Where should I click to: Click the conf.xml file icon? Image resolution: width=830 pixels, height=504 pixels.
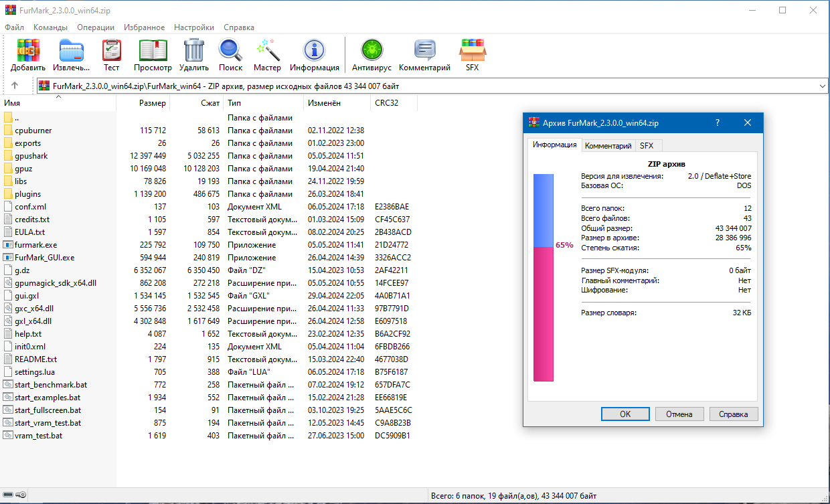[8, 207]
